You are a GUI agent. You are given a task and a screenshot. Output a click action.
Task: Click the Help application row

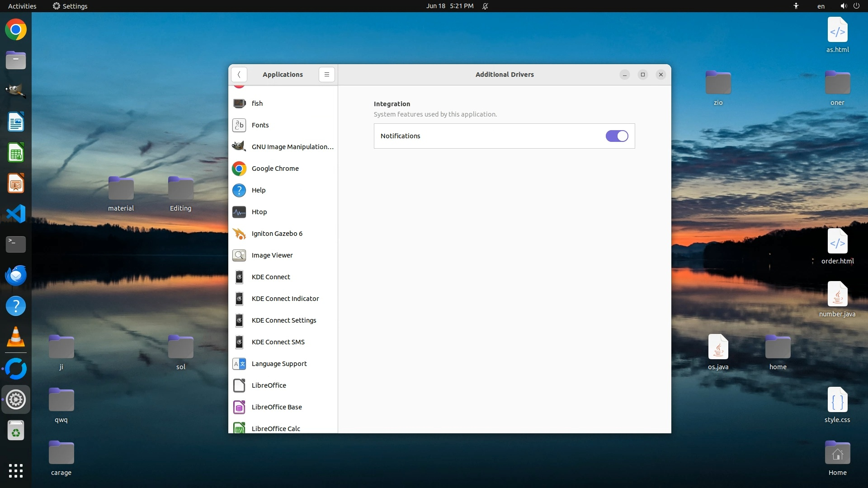coord(258,190)
